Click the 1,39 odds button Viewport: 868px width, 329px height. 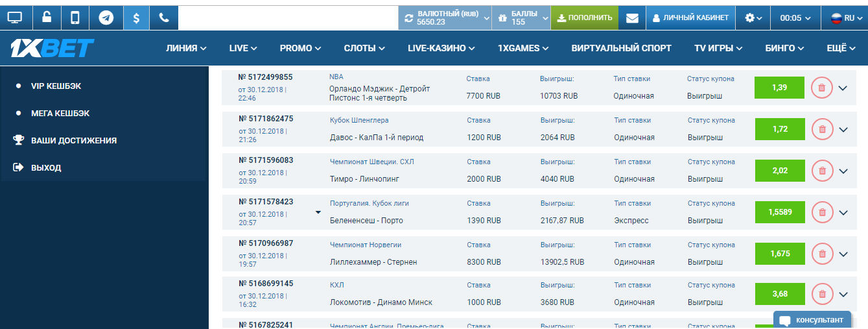779,88
